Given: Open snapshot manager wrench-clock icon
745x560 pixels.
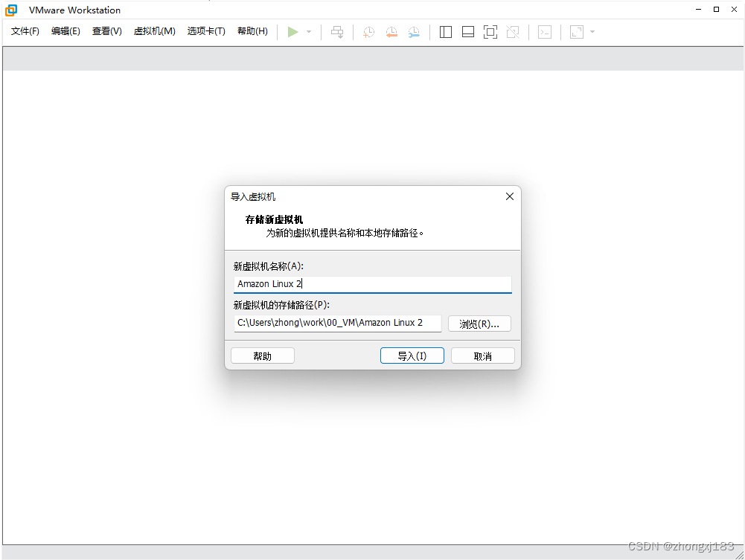Looking at the screenshot, I should pos(414,32).
